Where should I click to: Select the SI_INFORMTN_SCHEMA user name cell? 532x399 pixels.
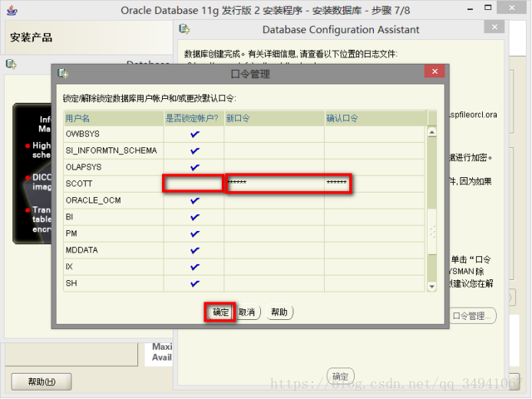[x=114, y=151]
